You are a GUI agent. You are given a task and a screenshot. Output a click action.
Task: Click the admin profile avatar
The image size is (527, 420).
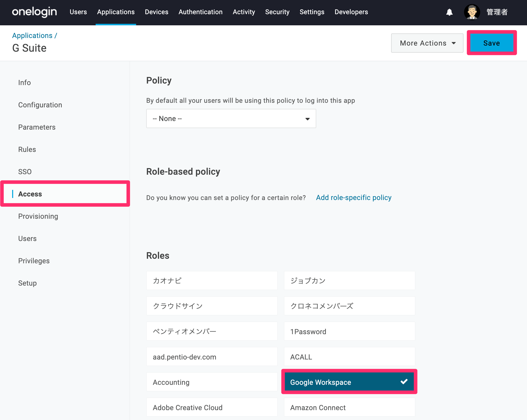(472, 12)
